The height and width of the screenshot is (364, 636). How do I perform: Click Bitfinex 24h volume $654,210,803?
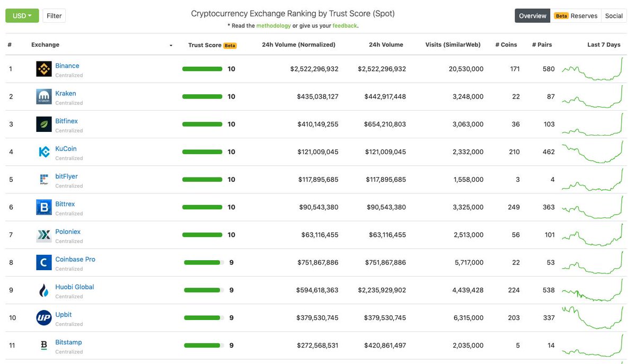point(385,124)
